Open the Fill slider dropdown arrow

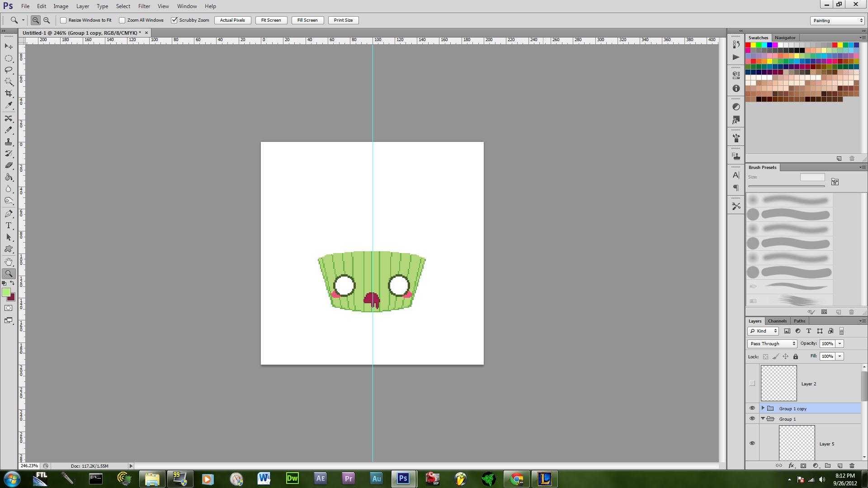(840, 356)
